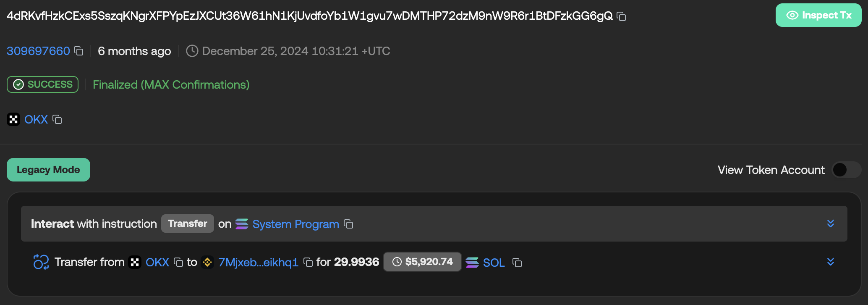Click the swap transfer icon
This screenshot has width=868, height=305.
(x=41, y=262)
